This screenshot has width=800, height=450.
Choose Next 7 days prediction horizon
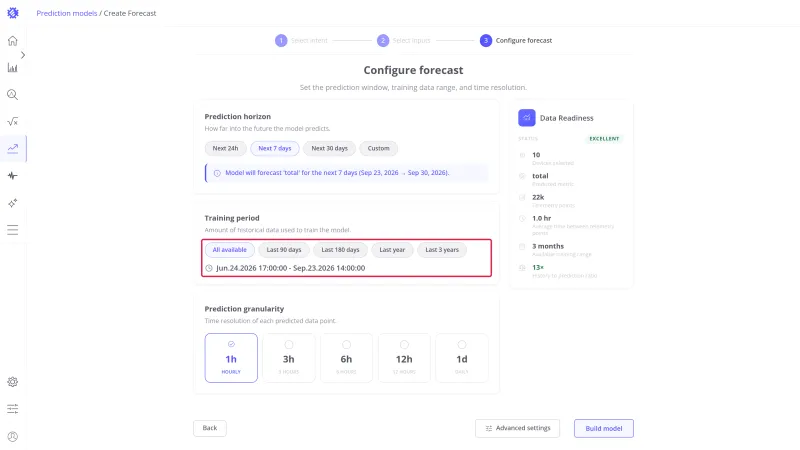point(274,148)
